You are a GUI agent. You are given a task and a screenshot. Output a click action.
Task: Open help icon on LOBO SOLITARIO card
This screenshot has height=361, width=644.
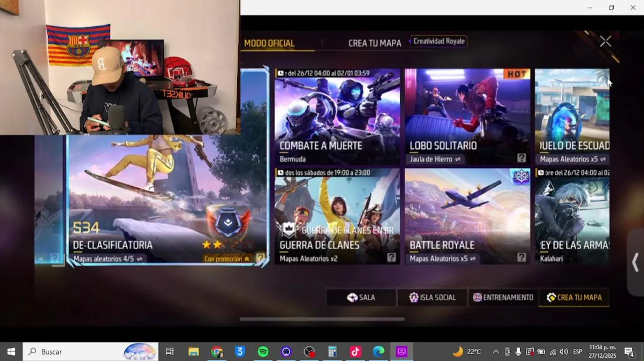pyautogui.click(x=522, y=158)
